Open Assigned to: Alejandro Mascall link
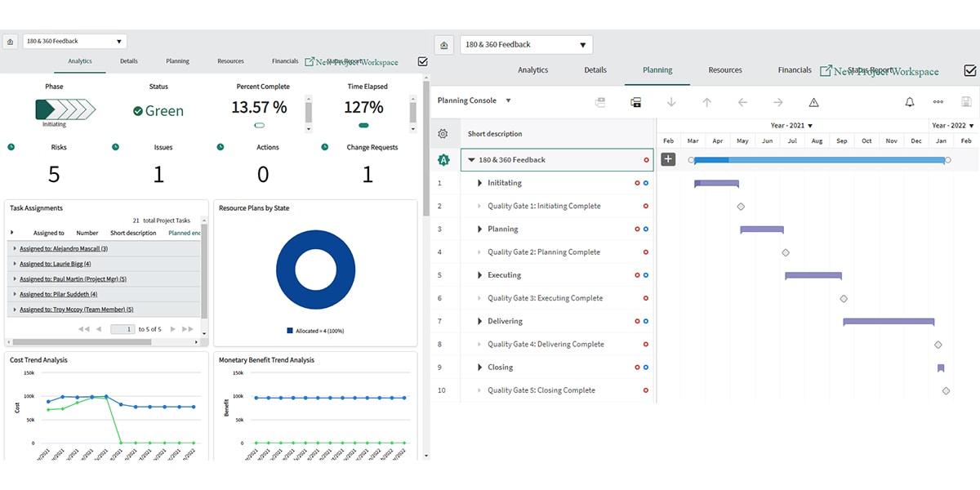Viewport: 980px width, 490px height. click(64, 248)
